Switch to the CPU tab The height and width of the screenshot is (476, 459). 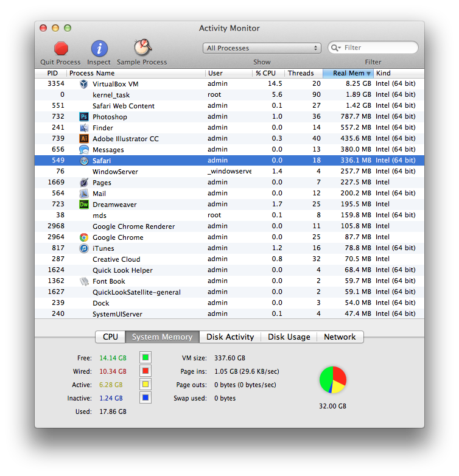(x=110, y=337)
